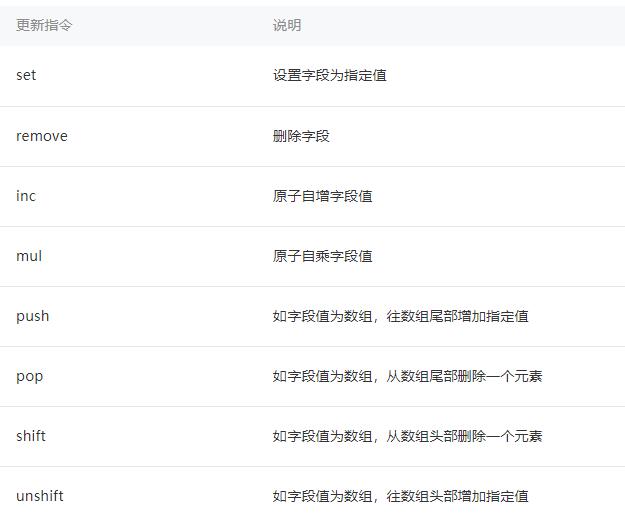Click the inc command cell
Image resolution: width=625 pixels, height=524 pixels.
coord(26,196)
